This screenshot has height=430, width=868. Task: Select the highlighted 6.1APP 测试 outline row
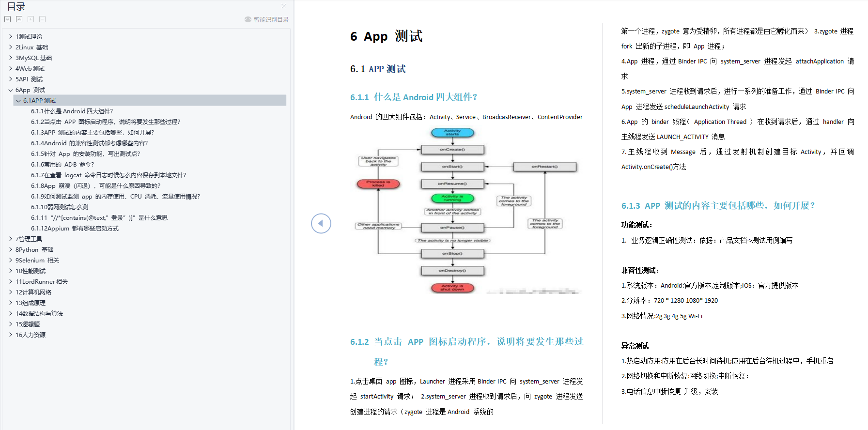[x=150, y=100]
